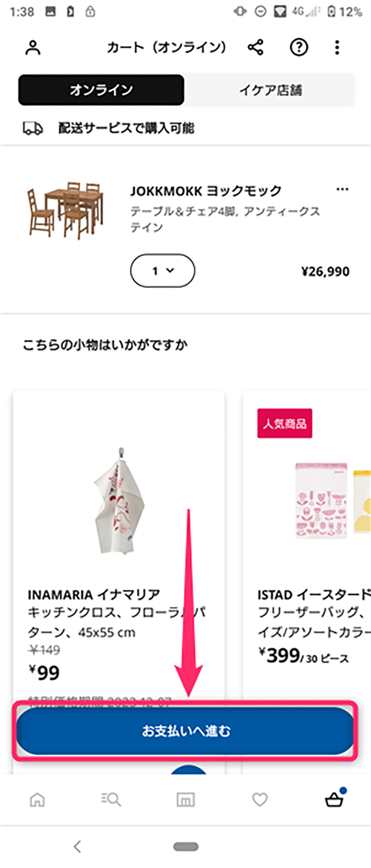Open the help question mark icon
Viewport: 371px width, 868px height.
[x=299, y=47]
